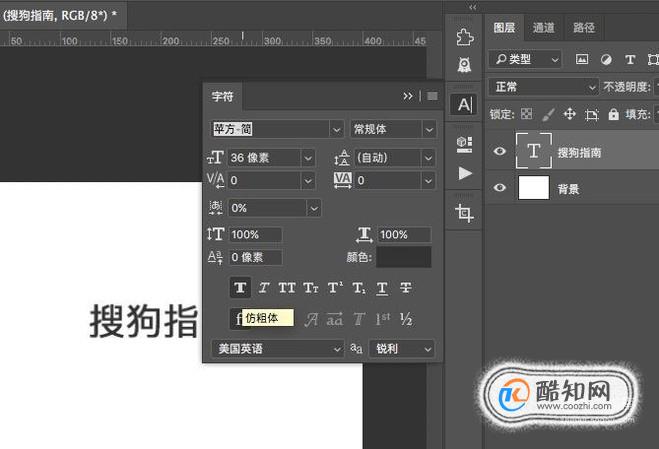Click the 字符 panel tab
The height and width of the screenshot is (449, 659).
pos(222,96)
